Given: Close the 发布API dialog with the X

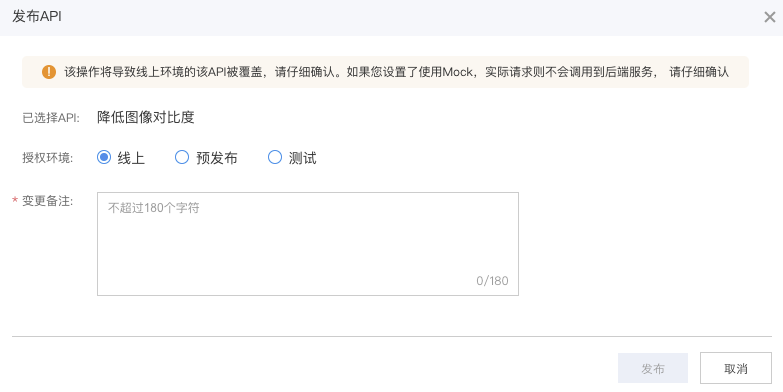Looking at the screenshot, I should click(x=770, y=17).
